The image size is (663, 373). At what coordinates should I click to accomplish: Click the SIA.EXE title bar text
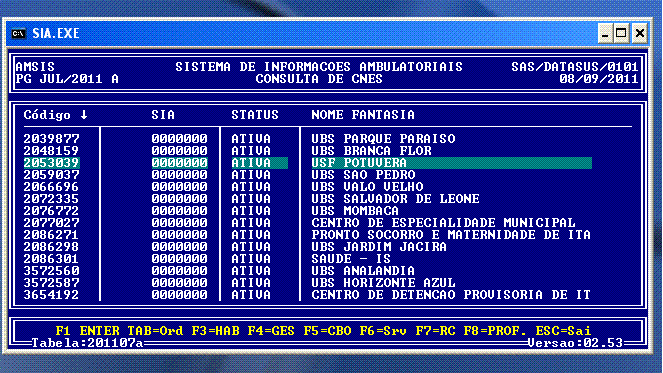tap(56, 33)
